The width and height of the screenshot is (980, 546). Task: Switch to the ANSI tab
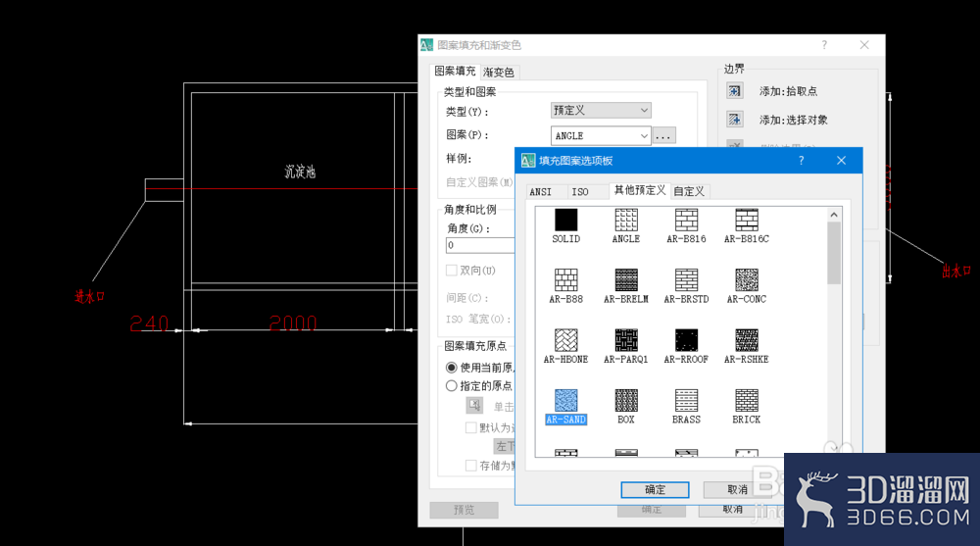pyautogui.click(x=541, y=192)
